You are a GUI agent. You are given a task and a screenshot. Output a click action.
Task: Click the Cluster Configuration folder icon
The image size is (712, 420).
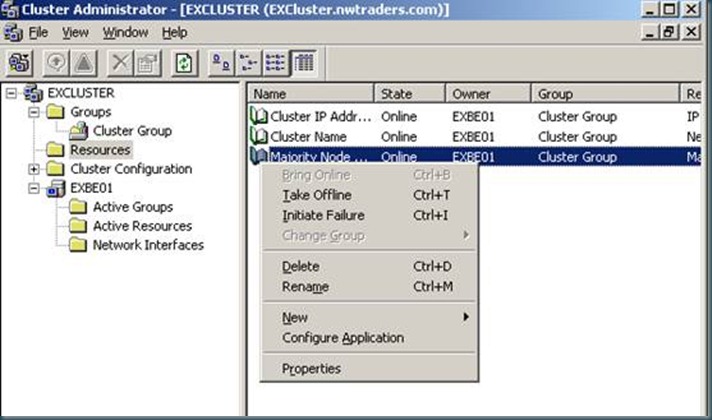click(x=55, y=168)
